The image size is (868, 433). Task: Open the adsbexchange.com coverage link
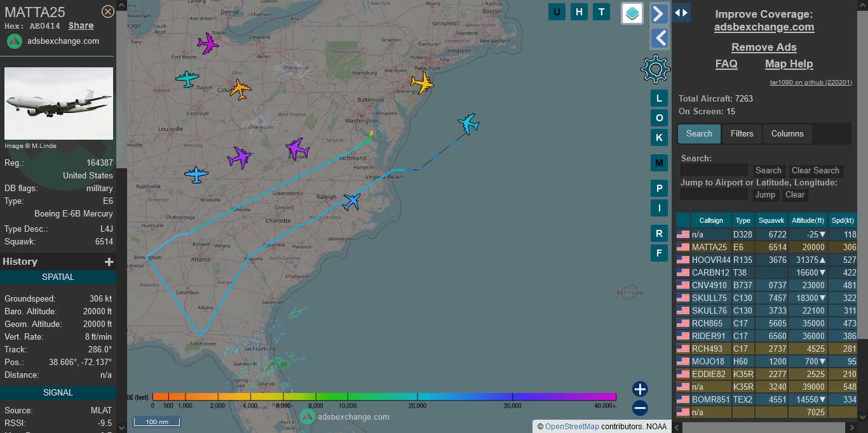pos(764,27)
